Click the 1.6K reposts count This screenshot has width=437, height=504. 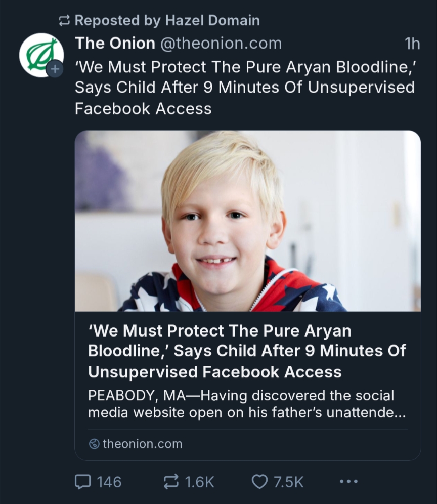pos(200,482)
